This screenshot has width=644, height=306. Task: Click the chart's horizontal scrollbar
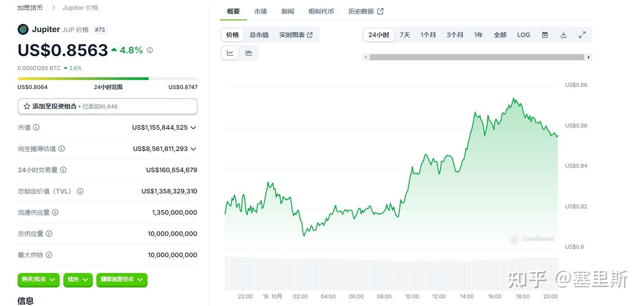477,57
